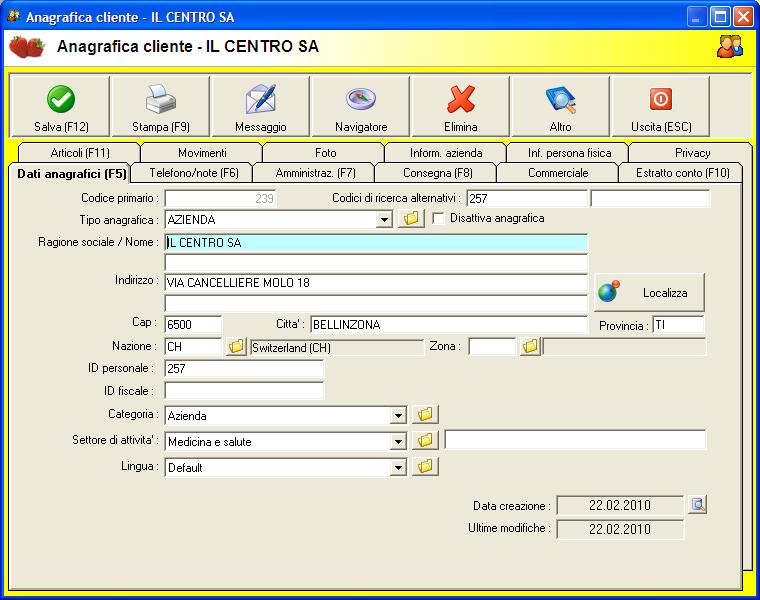Open the Estratto conto (F10) tab
This screenshot has width=760, height=600.
click(682, 173)
